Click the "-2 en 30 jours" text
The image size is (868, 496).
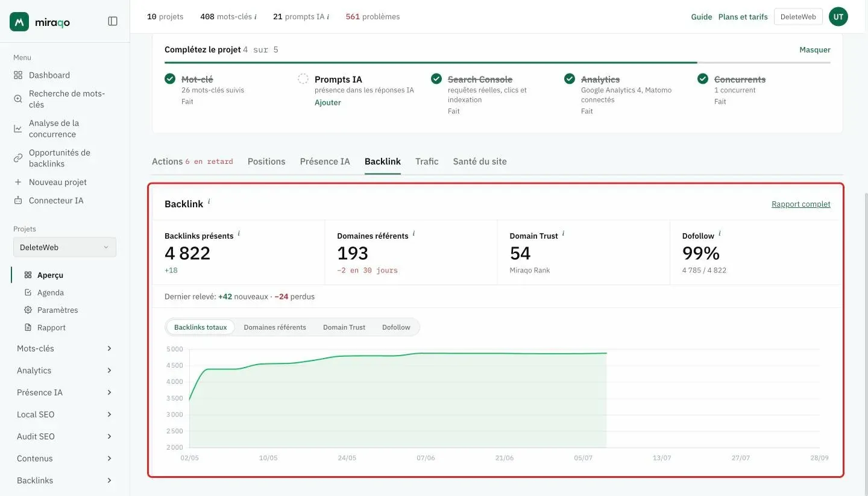click(368, 271)
